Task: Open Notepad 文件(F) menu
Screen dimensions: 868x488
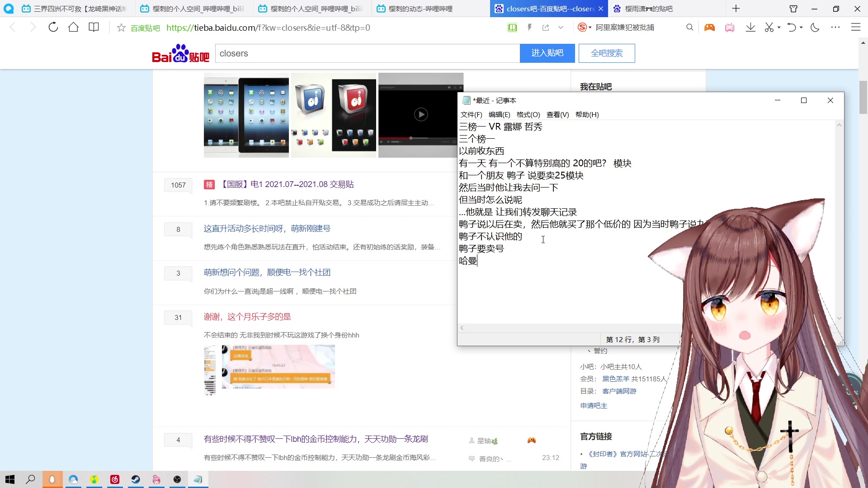Action: tap(471, 114)
